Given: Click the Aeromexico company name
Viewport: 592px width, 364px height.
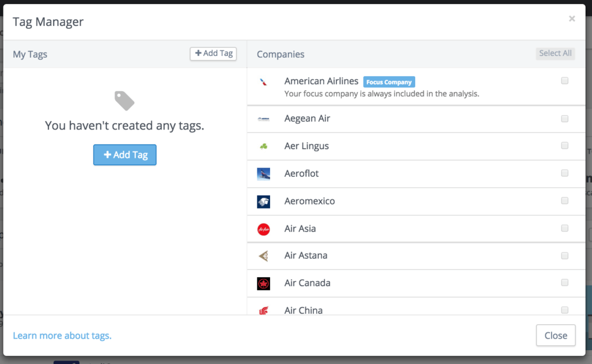Looking at the screenshot, I should pyautogui.click(x=310, y=201).
